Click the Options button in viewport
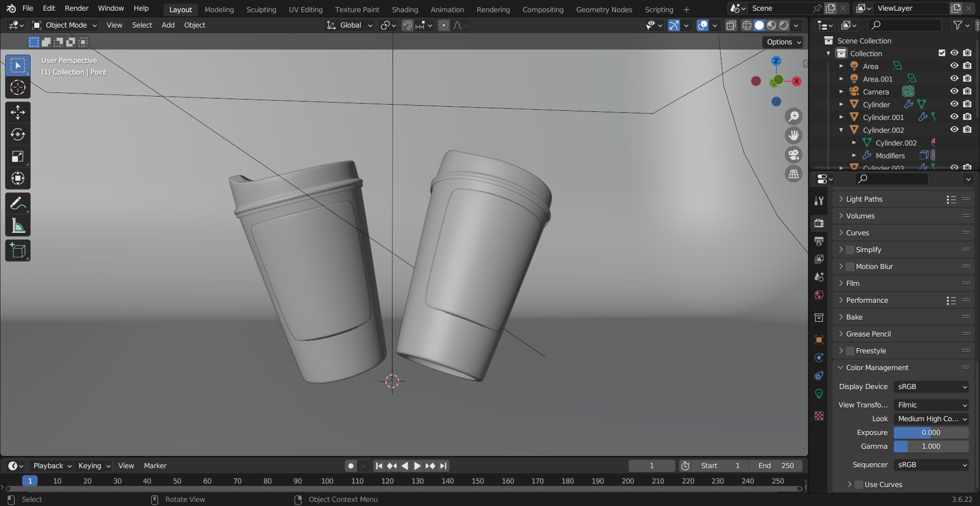The width and height of the screenshot is (980, 506). pyautogui.click(x=783, y=42)
